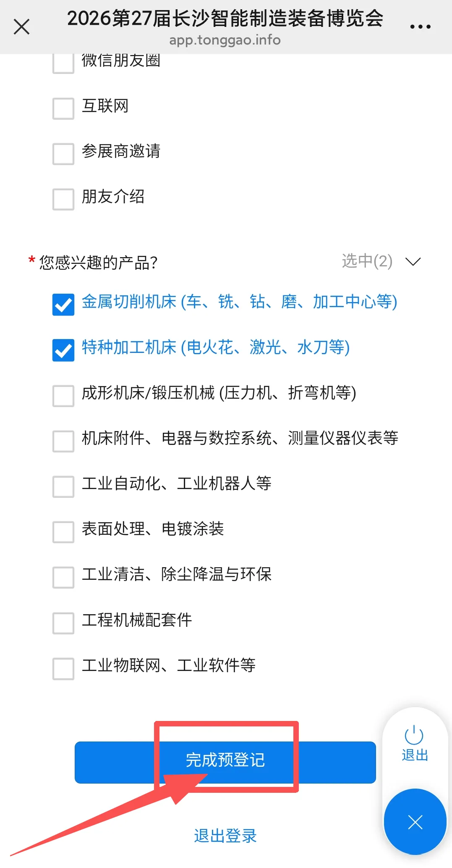Open the three-dot more options menu

(420, 27)
